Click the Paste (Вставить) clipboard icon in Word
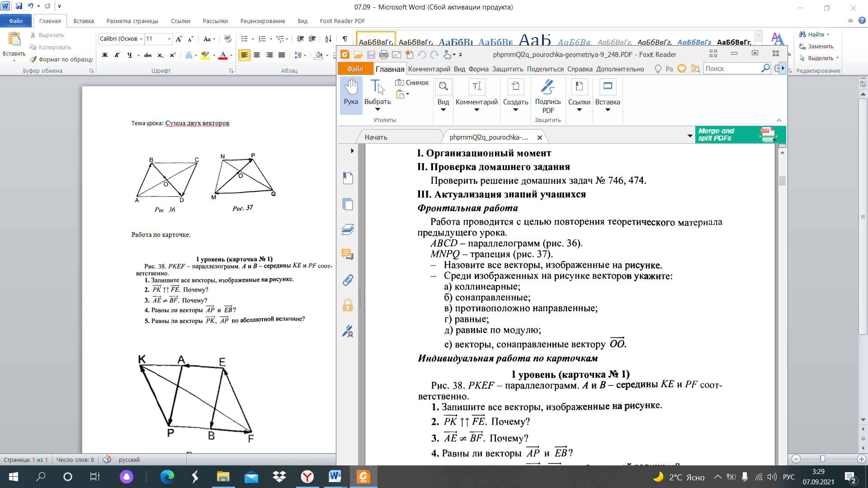The image size is (868, 488). [x=14, y=39]
